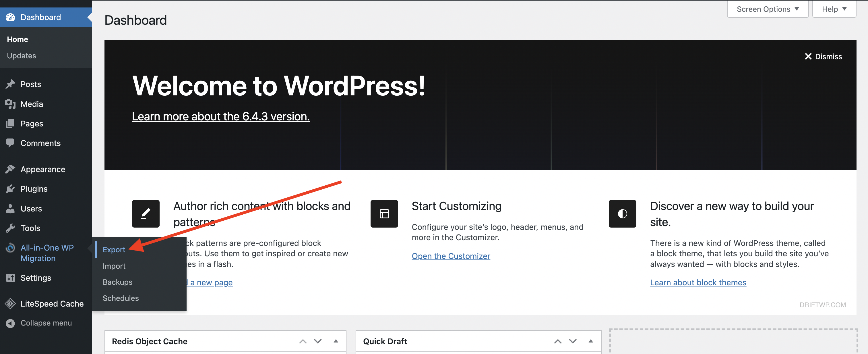Move Quick Draft widget up
The height and width of the screenshot is (354, 868).
[558, 342]
